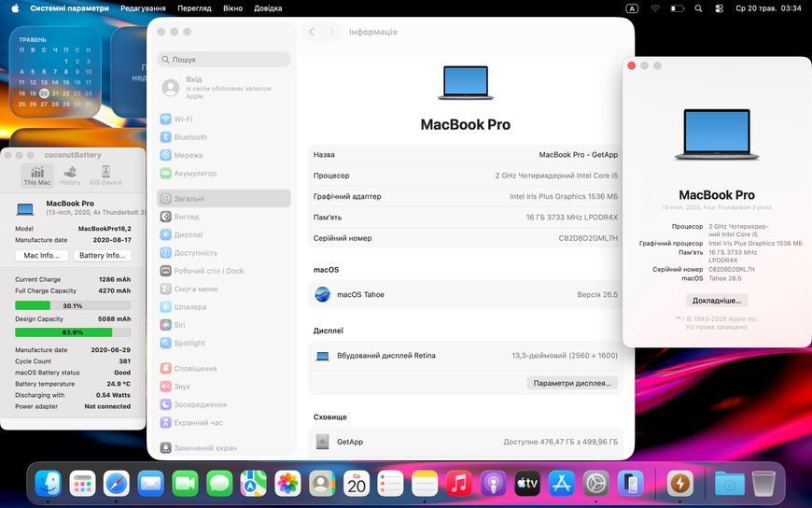Open Finder in the Dock

click(49, 484)
